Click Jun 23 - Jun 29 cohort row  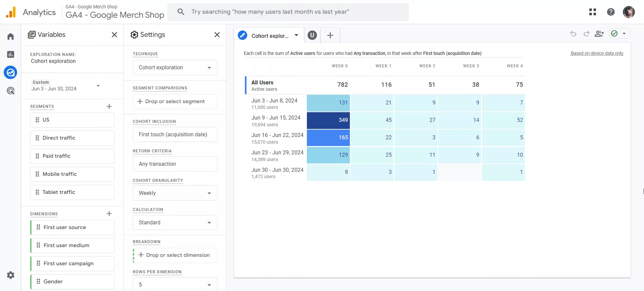(x=277, y=155)
